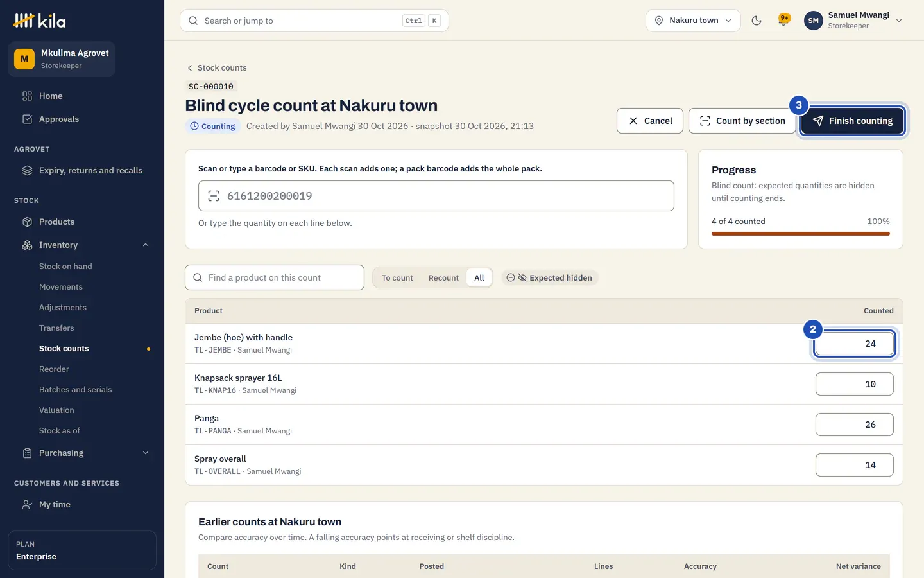Edit counted quantity for Panga
Screen dimensions: 924x578
coord(855,425)
